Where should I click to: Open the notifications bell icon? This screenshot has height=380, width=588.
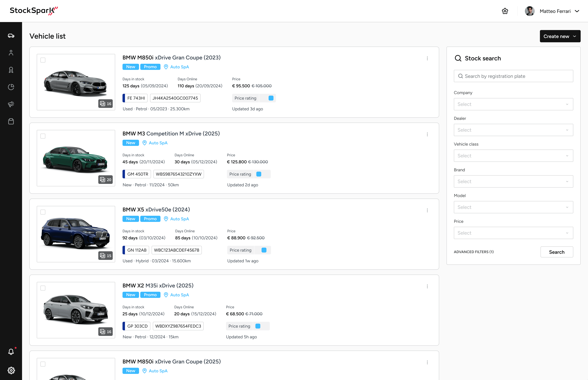pyautogui.click(x=11, y=352)
